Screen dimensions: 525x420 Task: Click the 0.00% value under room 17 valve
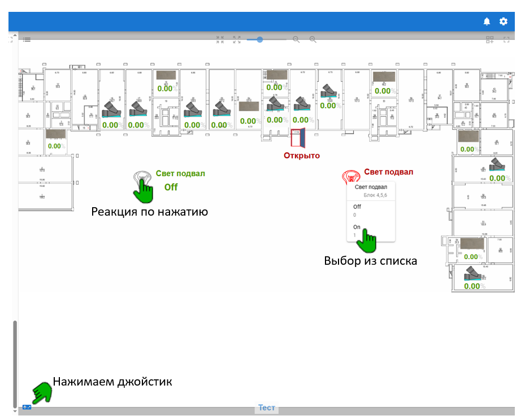click(138, 125)
